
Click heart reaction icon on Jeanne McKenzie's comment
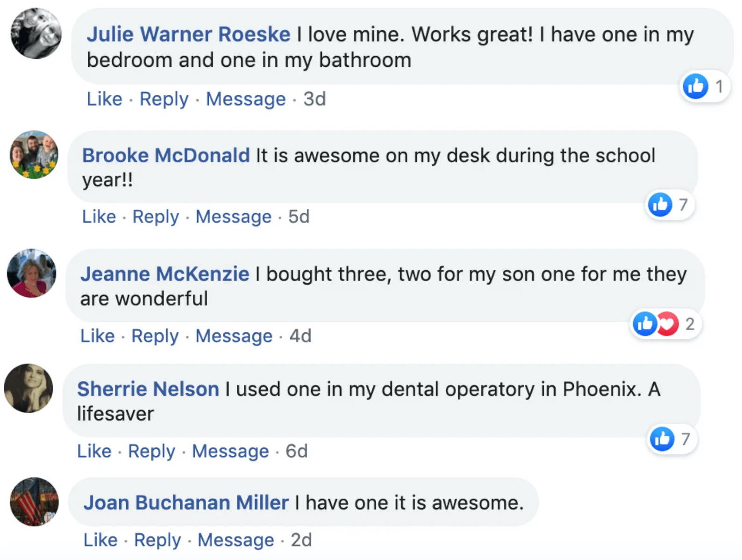click(x=669, y=323)
